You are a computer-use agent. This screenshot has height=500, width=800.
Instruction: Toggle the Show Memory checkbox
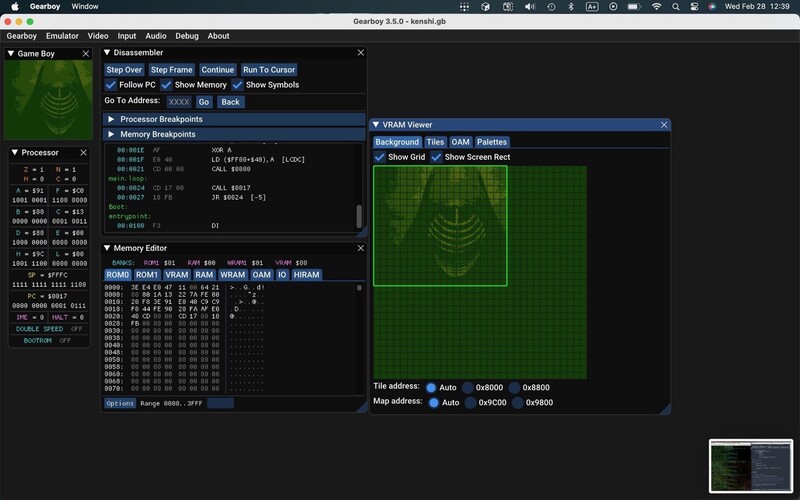coord(166,85)
